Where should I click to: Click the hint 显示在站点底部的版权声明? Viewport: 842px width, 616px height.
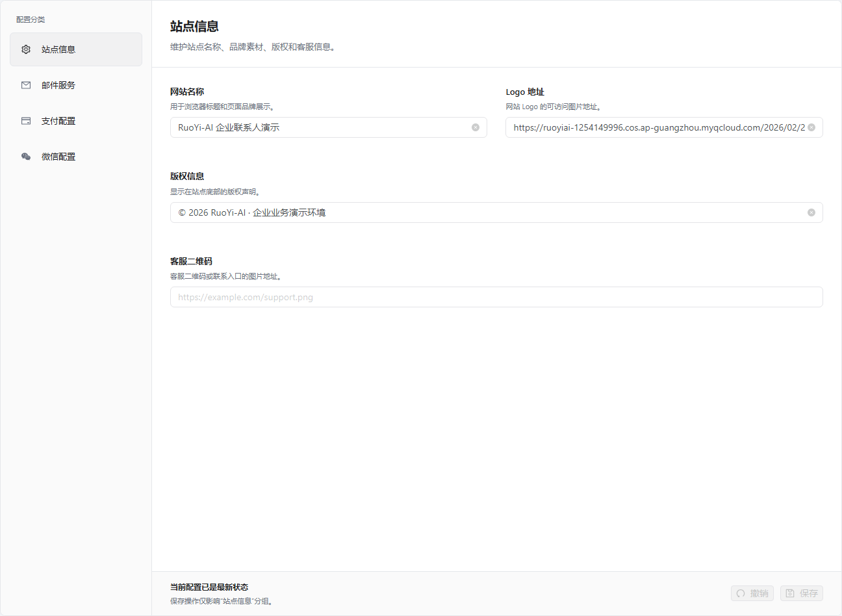[x=216, y=192]
